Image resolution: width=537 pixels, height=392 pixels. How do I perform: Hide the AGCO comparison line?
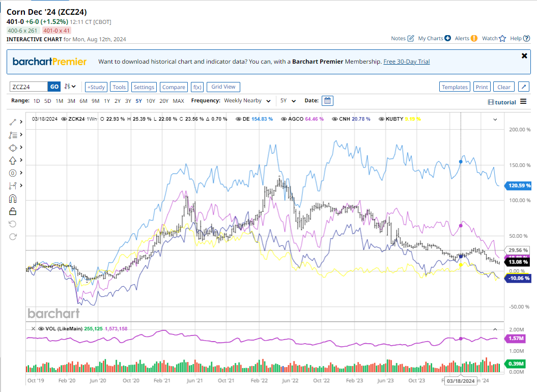point(284,119)
